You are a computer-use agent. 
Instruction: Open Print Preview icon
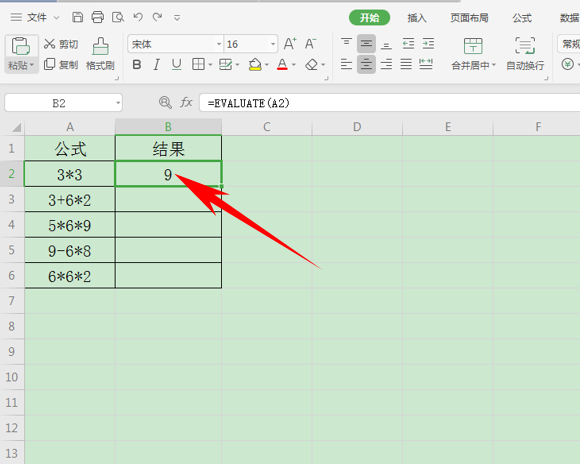click(x=118, y=17)
